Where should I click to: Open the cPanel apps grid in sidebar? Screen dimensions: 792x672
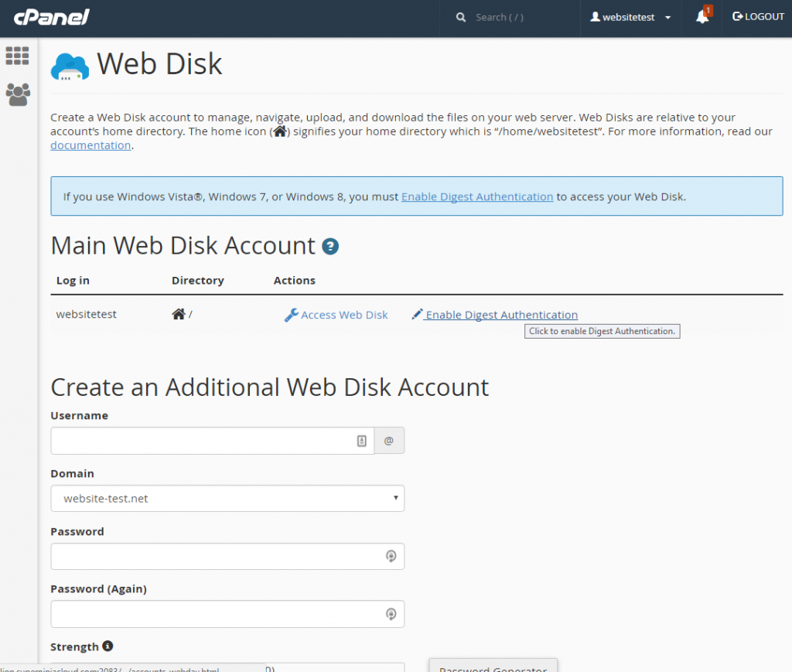click(x=17, y=56)
